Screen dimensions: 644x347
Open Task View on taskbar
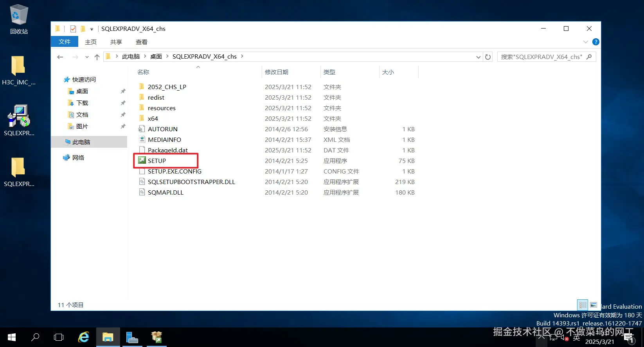59,337
